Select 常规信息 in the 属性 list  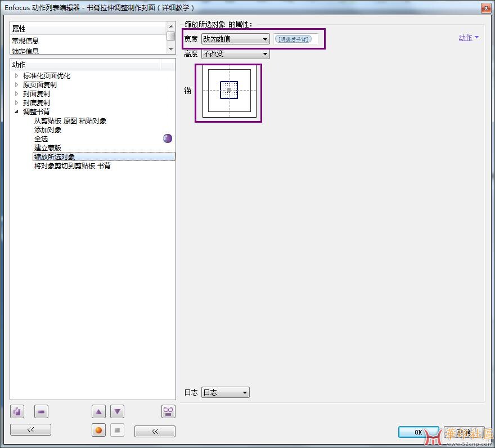point(25,41)
